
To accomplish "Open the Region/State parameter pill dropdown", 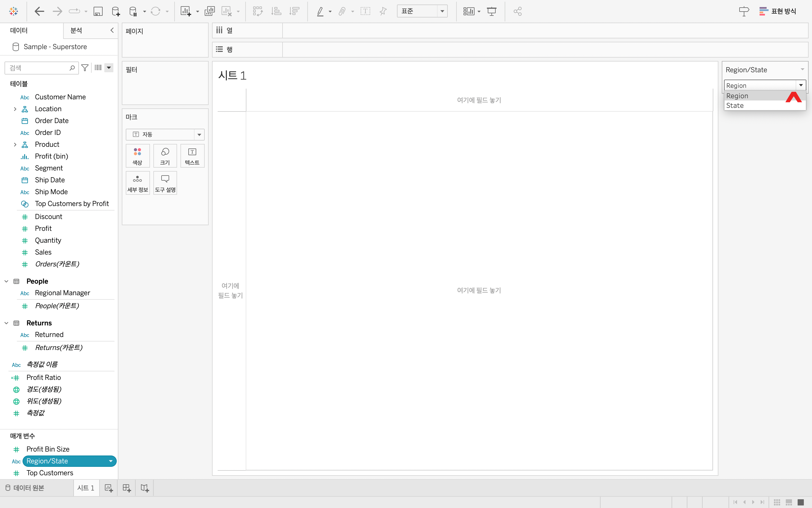I will 111,461.
